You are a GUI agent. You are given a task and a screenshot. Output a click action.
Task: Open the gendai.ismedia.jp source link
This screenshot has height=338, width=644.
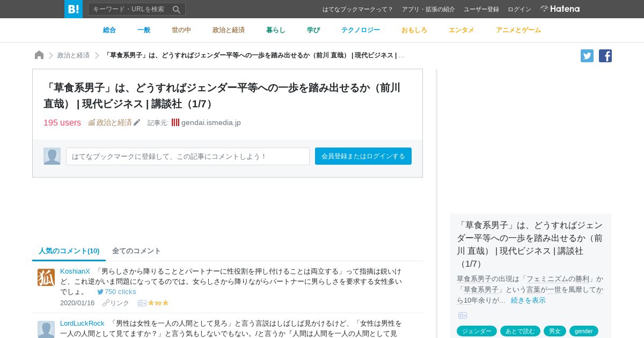pyautogui.click(x=211, y=122)
